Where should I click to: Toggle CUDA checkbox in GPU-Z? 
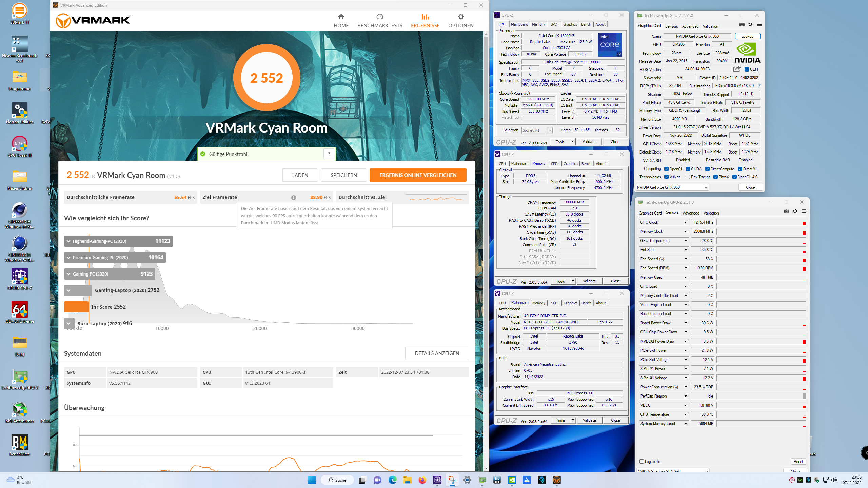[688, 169]
